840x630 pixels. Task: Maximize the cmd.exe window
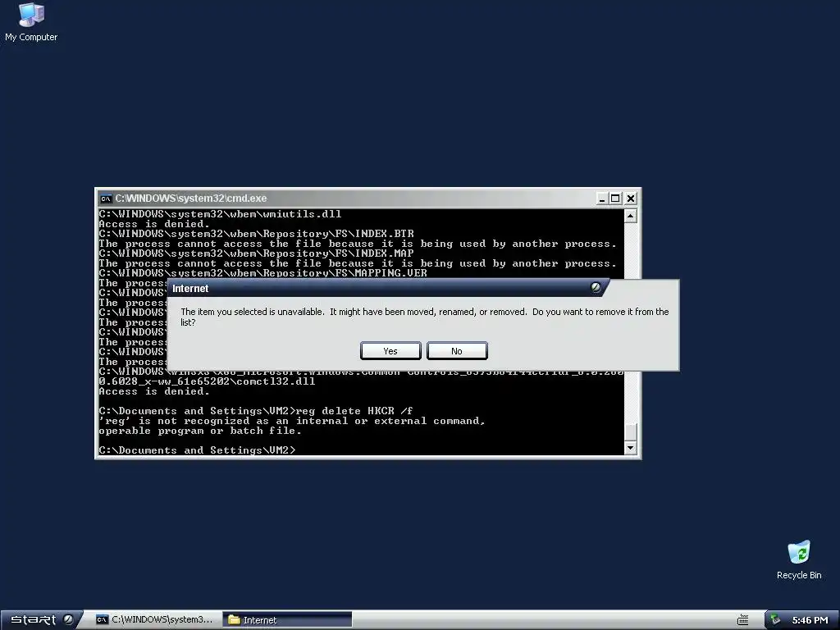point(615,199)
